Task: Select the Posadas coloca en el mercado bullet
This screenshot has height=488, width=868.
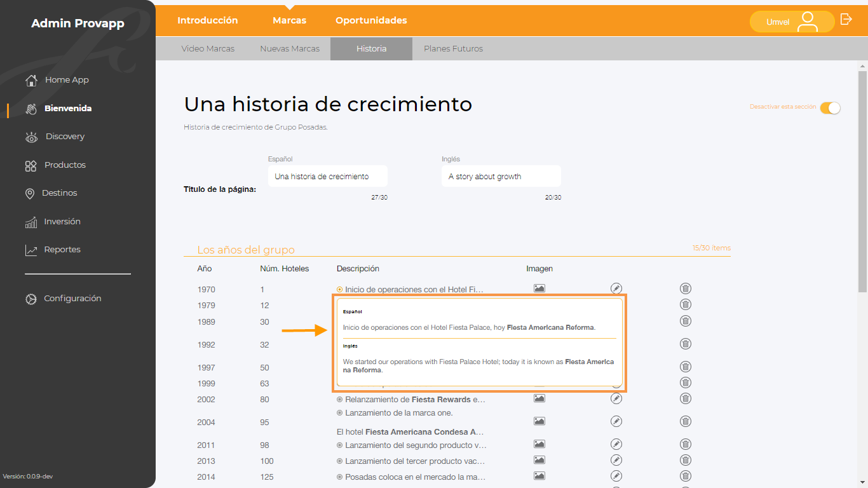Action: tap(340, 477)
